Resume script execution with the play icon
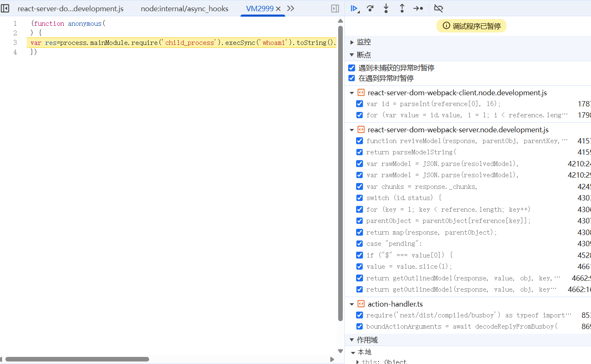 354,8
